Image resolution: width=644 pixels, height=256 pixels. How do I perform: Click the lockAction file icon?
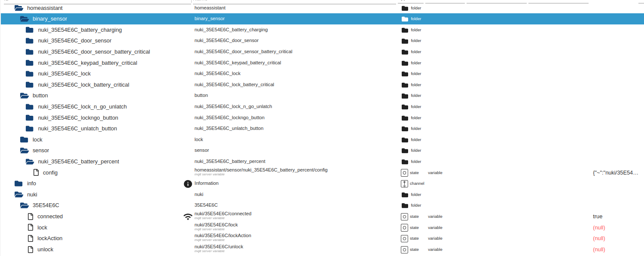pos(31,238)
